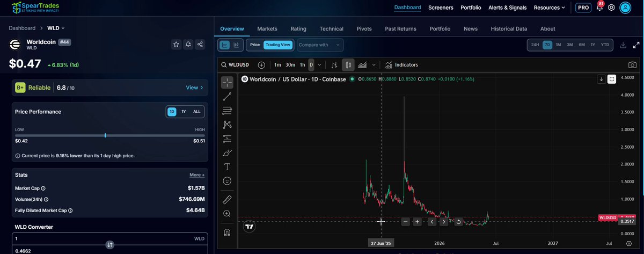This screenshot has width=644, height=254.
Task: Select the Trading View chart mode
Action: coord(278,45)
